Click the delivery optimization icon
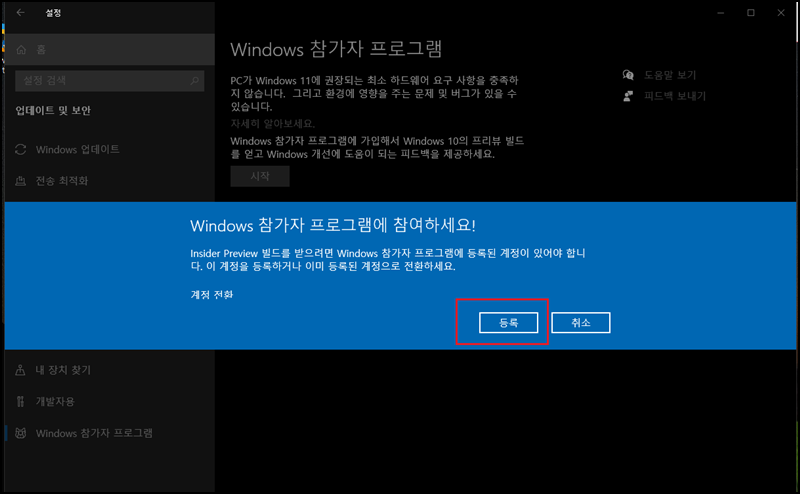 21,181
